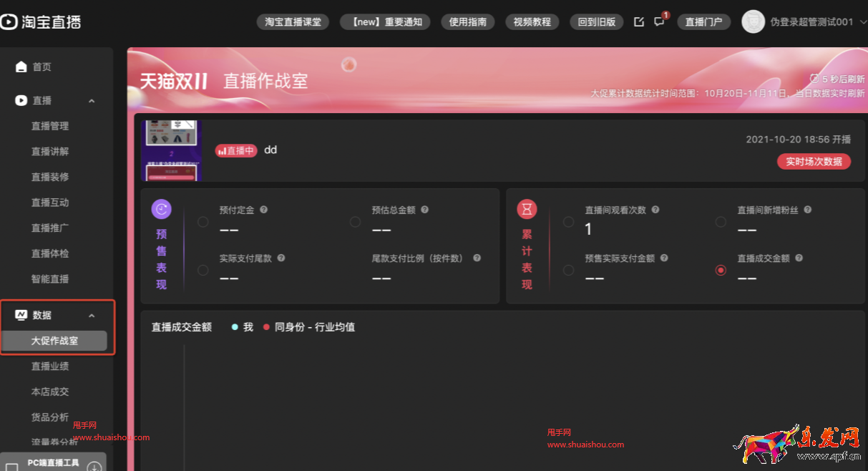Click the PC端直播工具 monitor icon
The height and width of the screenshot is (471, 868).
[11, 467]
